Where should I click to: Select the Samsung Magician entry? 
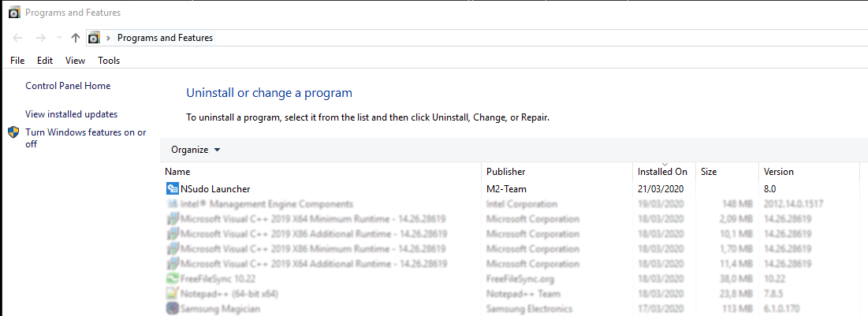pos(512,308)
